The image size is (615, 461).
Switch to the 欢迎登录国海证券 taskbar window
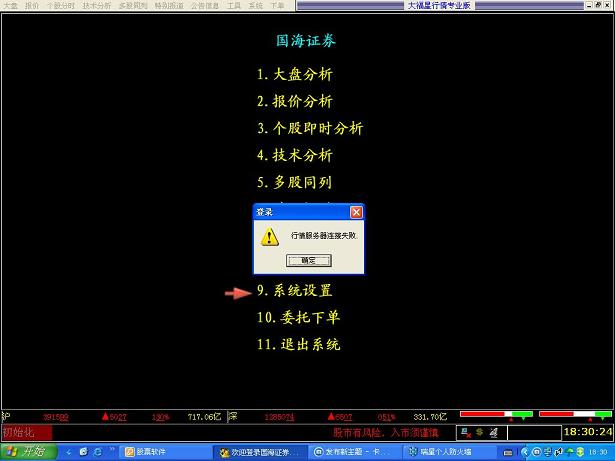point(260,452)
